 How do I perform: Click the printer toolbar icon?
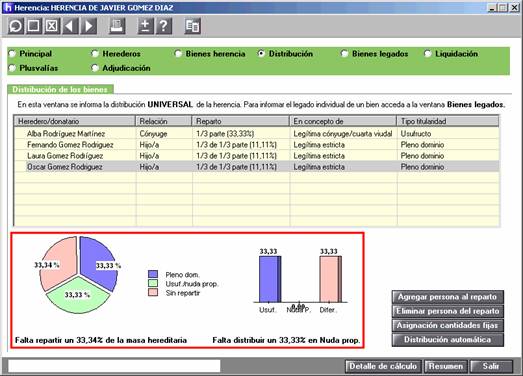tap(117, 26)
